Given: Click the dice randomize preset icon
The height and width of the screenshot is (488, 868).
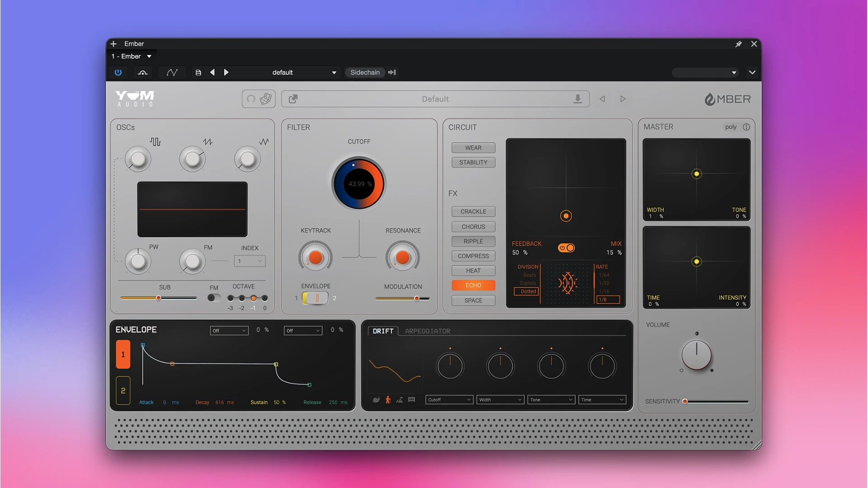Looking at the screenshot, I should tap(266, 99).
